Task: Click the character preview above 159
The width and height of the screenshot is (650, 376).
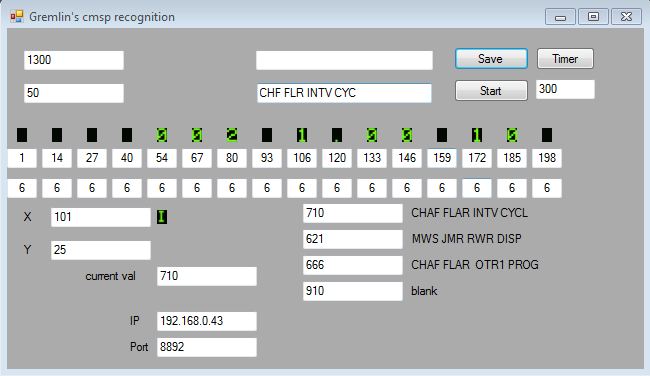Action: (x=442, y=135)
